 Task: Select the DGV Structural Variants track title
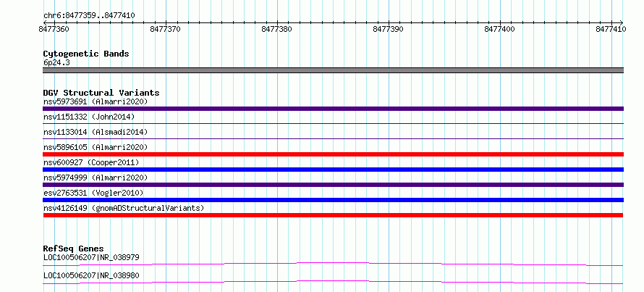101,93
